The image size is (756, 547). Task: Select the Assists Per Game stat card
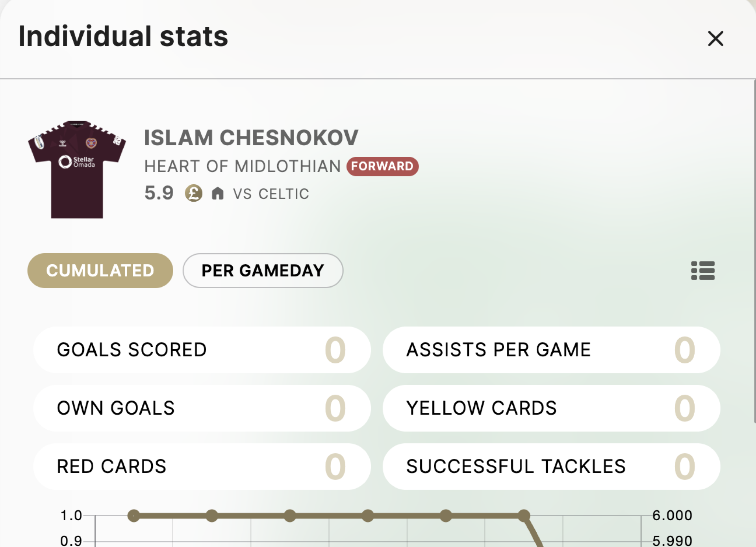551,350
